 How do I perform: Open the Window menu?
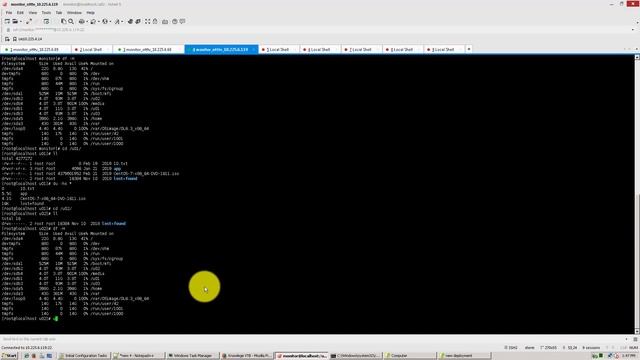(74, 13)
